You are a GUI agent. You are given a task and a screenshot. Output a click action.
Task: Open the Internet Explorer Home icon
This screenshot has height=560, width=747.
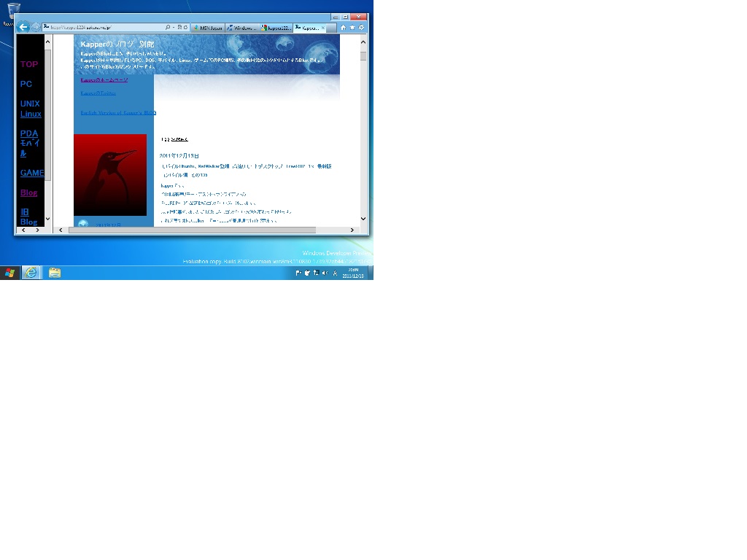pos(343,28)
